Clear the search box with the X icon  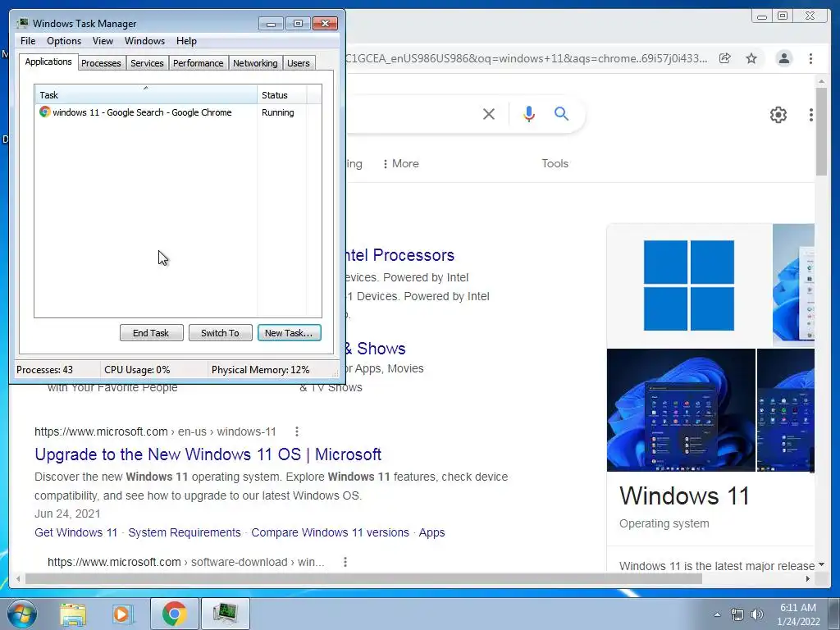489,113
